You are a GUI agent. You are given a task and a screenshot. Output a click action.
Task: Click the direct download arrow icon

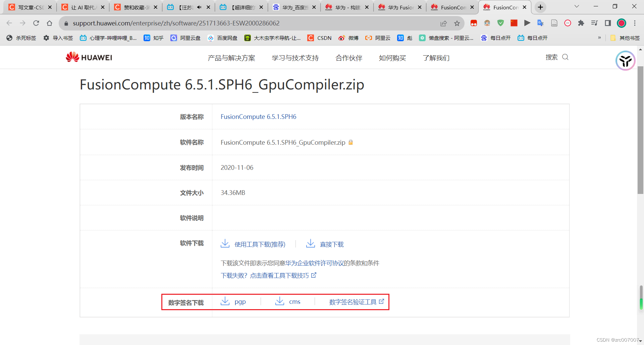click(x=311, y=244)
